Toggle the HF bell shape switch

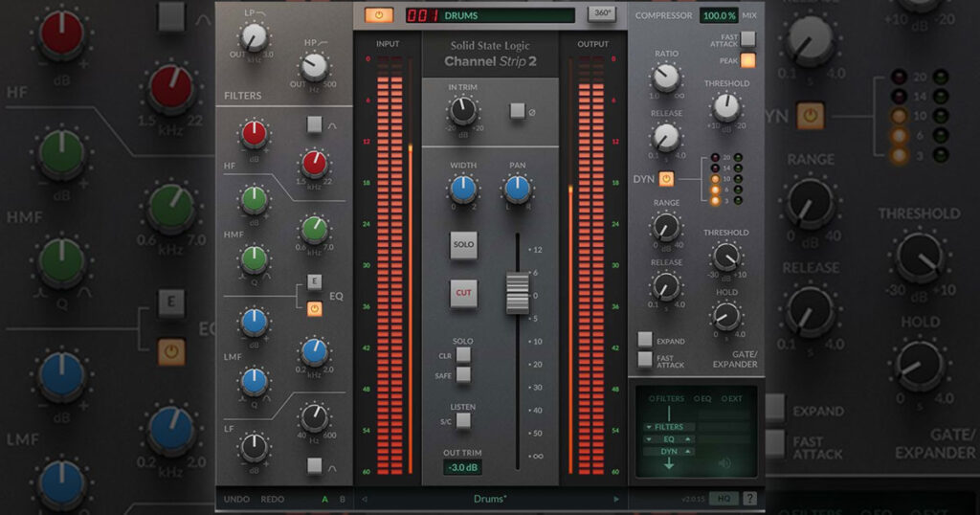click(314, 124)
